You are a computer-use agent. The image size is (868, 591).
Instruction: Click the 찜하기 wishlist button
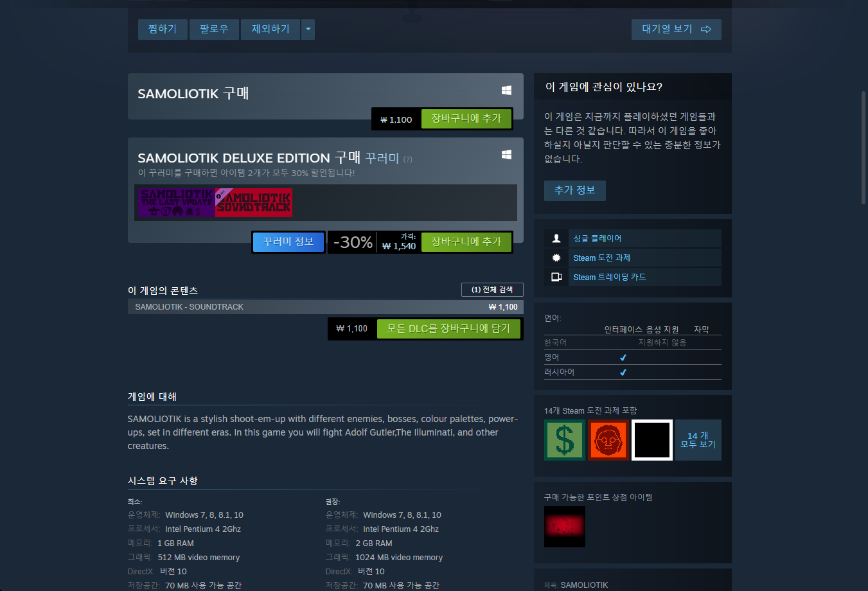pyautogui.click(x=163, y=29)
